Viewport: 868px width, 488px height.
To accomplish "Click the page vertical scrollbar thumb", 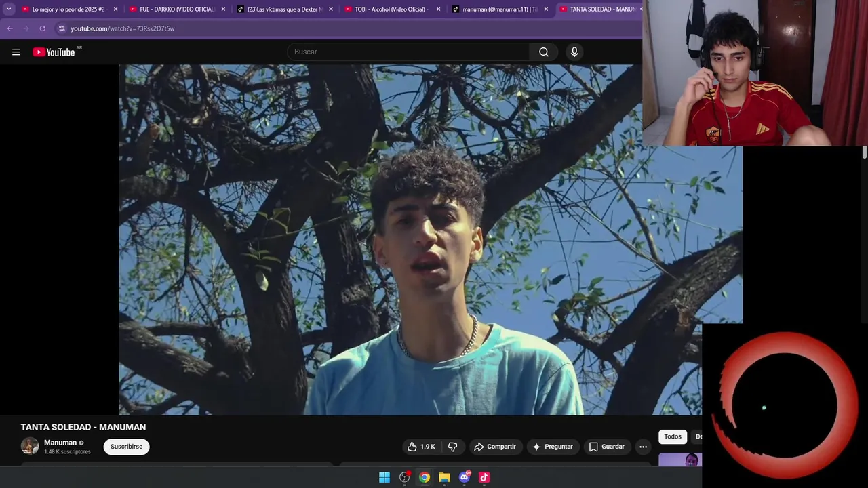I will point(865,152).
